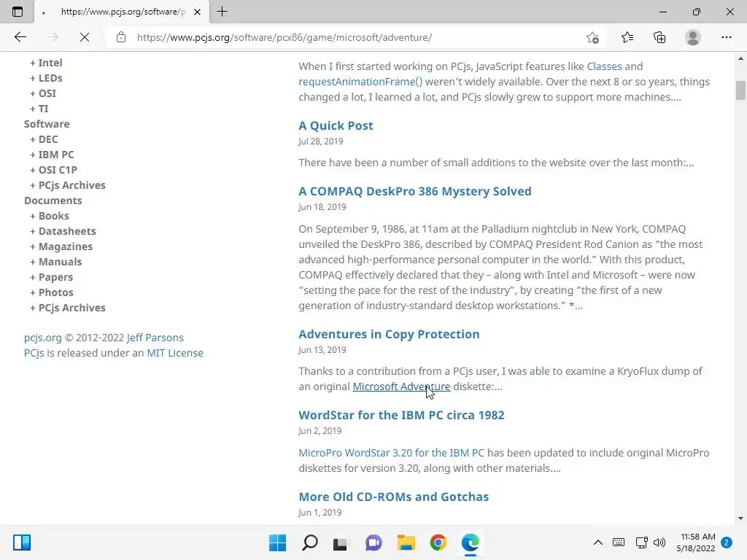Open clock and calendar flyout
This screenshot has height=560, width=747.
696,542
